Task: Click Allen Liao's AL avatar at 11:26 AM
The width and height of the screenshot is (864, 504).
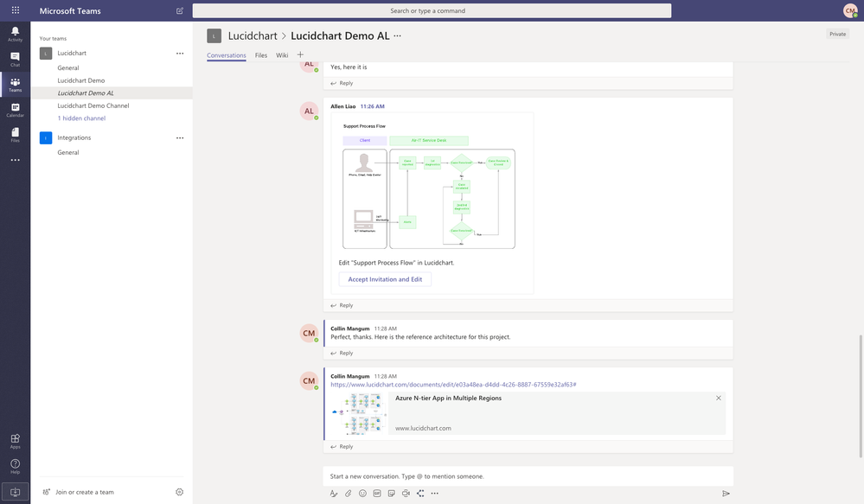Action: (309, 112)
